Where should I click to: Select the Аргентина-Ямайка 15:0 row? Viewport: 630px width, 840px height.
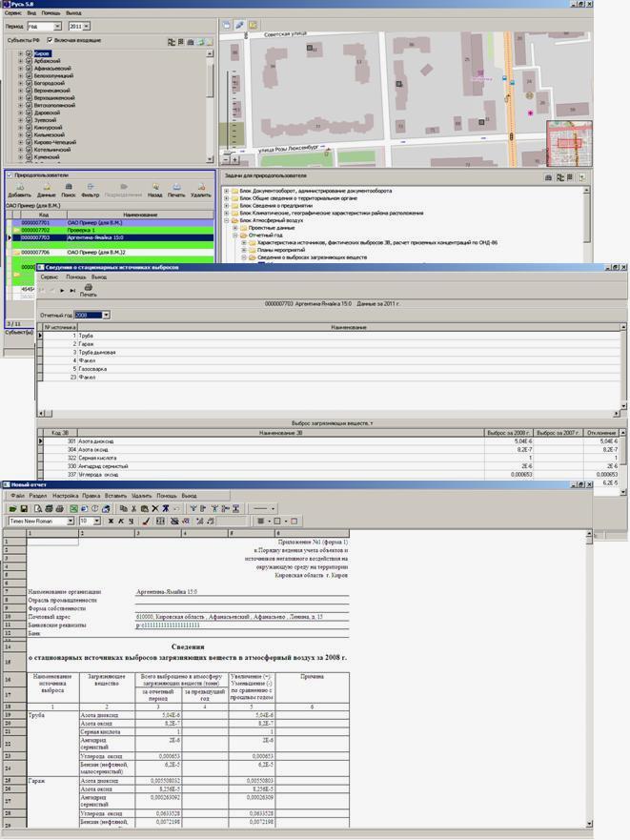(95, 237)
